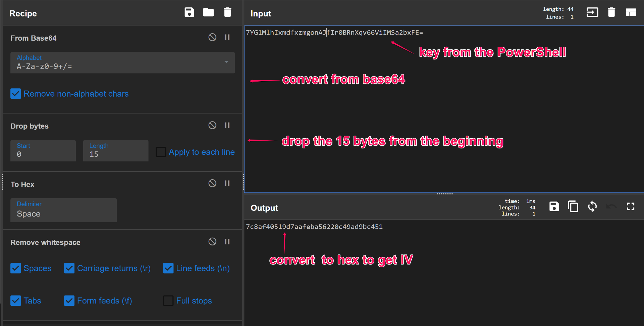This screenshot has height=326, width=644.
Task: Maximise the output pane
Action: click(x=631, y=206)
